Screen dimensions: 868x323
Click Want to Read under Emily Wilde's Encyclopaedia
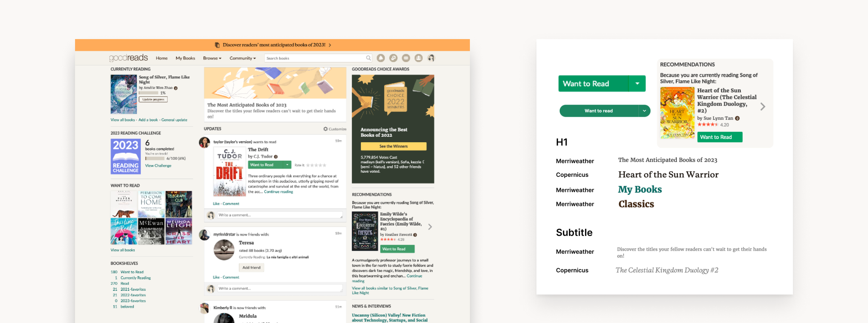[x=398, y=249]
